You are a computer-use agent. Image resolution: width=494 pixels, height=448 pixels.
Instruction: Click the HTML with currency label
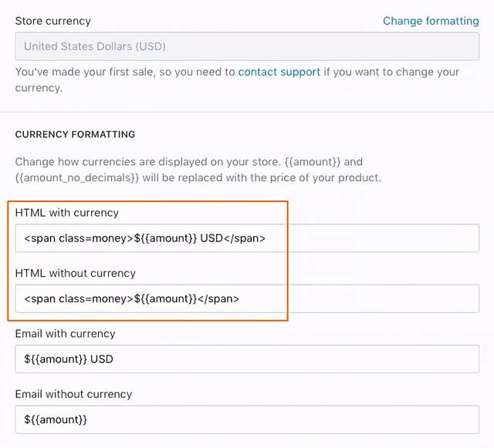67,213
